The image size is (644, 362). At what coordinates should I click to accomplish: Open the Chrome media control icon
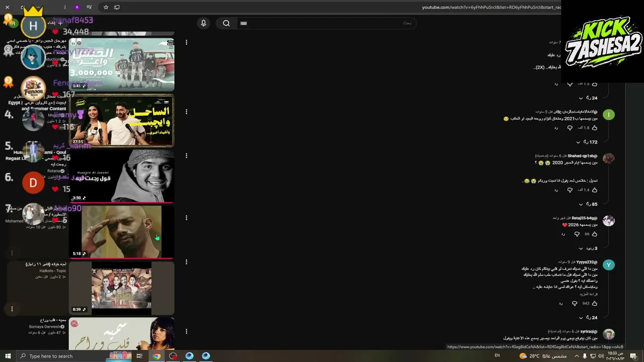(x=89, y=7)
